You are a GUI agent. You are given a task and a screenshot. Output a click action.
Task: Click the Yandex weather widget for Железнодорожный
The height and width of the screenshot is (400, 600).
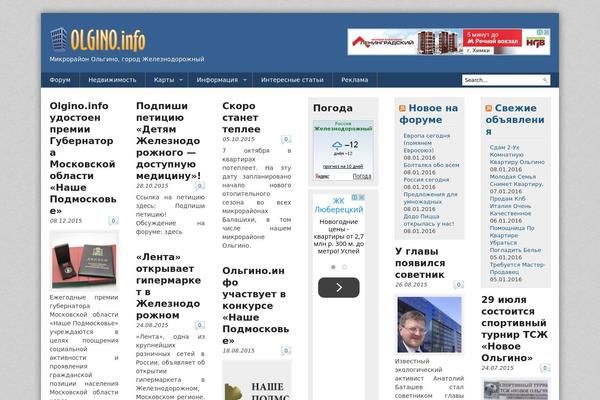coord(343,150)
